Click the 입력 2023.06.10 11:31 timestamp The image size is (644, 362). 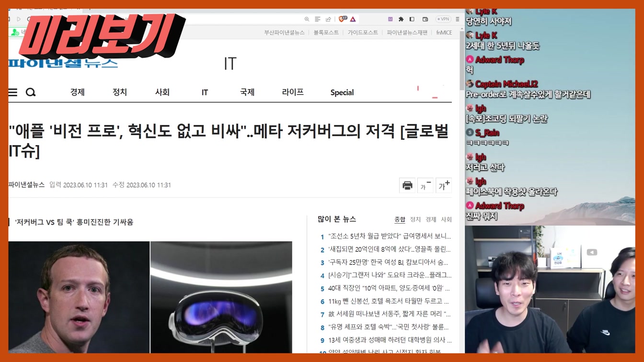coord(79,185)
